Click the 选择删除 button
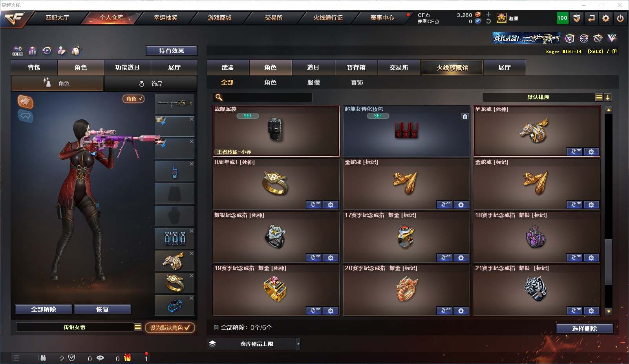This screenshot has height=364, width=629. click(x=584, y=329)
